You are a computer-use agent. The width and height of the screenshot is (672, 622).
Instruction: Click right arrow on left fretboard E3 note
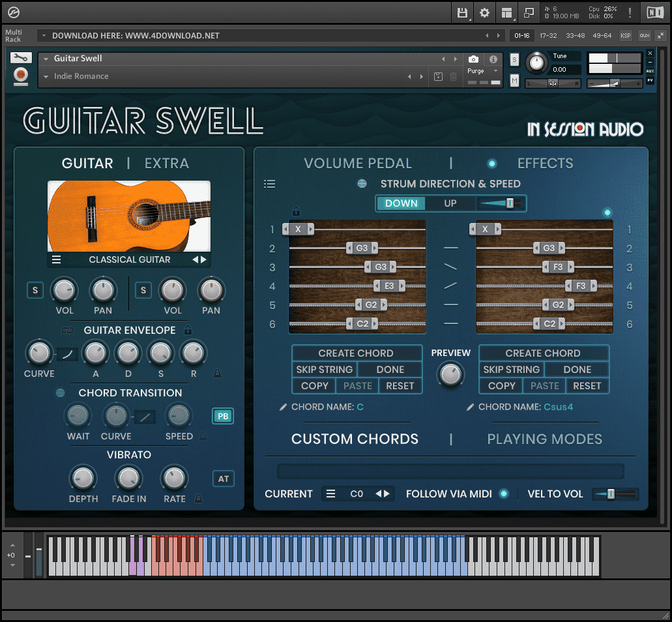[402, 286]
